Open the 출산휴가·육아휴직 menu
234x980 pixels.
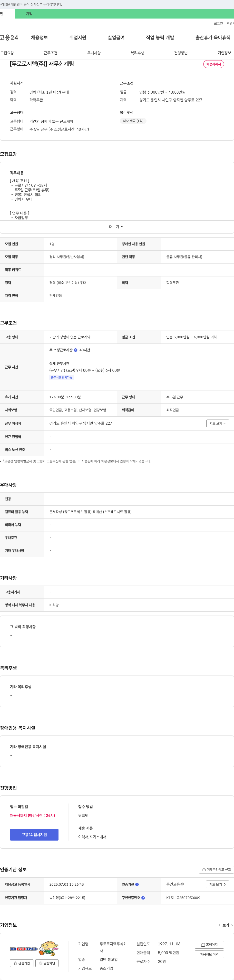(213, 38)
